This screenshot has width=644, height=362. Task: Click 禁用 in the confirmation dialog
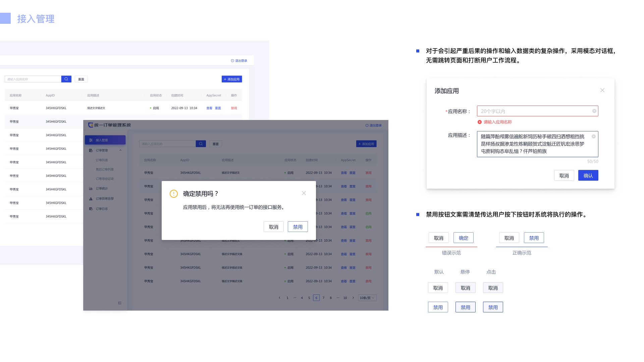[x=298, y=227]
